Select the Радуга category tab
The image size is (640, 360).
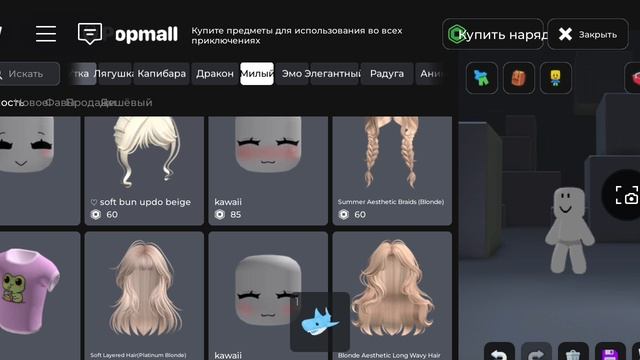(x=387, y=74)
